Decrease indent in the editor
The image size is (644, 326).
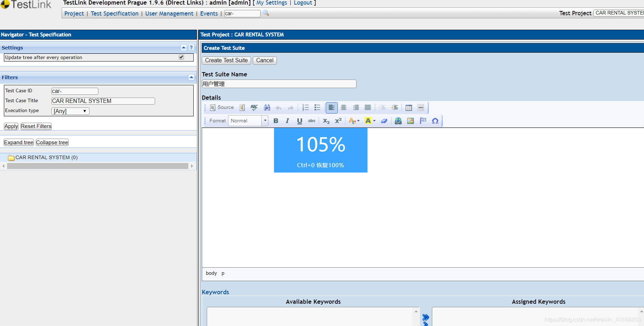click(382, 107)
